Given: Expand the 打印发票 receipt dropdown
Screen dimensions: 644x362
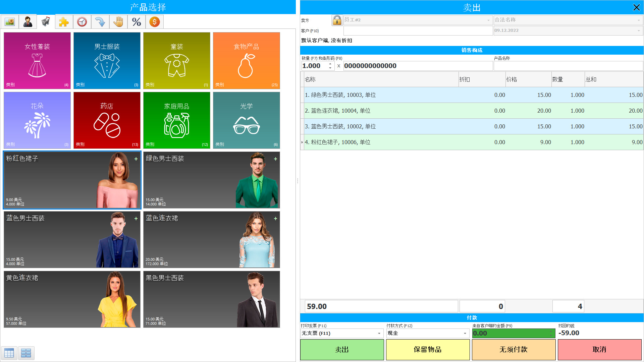Looking at the screenshot, I should click(x=379, y=334).
